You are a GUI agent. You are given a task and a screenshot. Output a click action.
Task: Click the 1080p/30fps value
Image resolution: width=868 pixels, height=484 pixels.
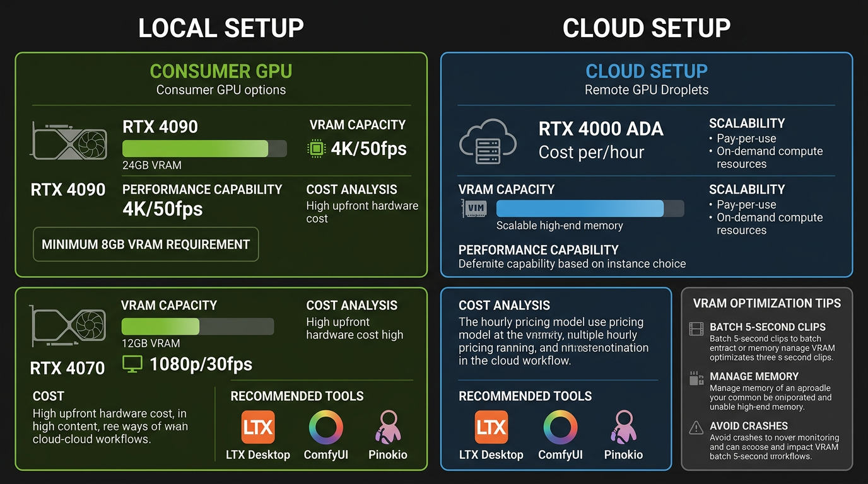click(201, 364)
